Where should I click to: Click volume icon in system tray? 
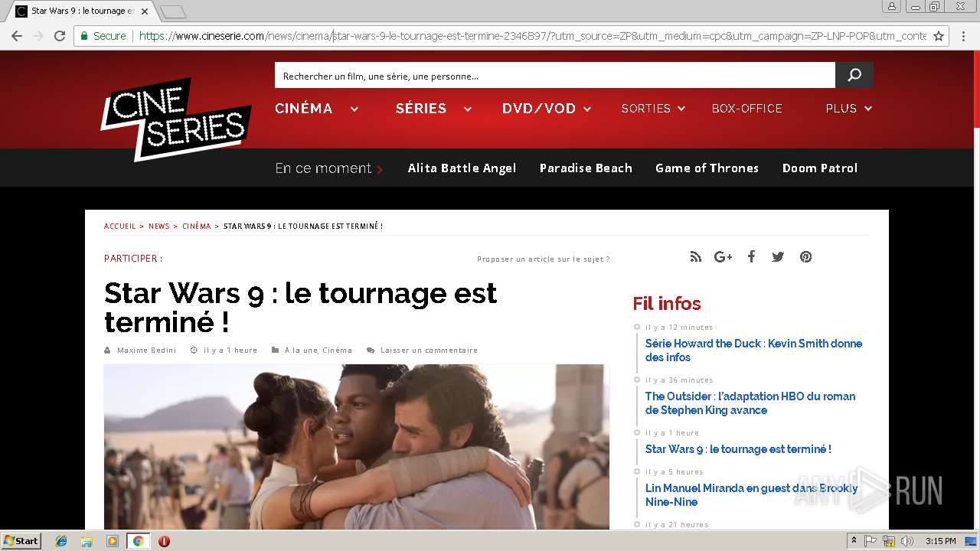[907, 541]
